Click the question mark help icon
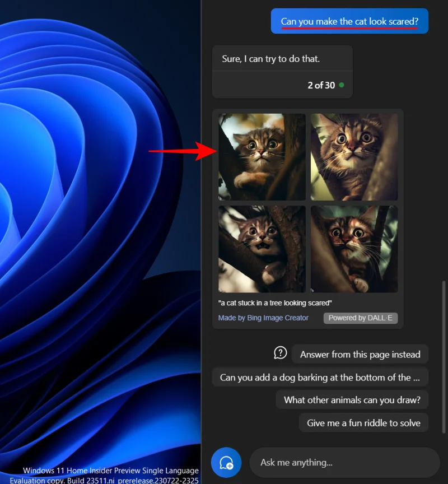Viewport: 448px width, 484px height. pos(280,352)
